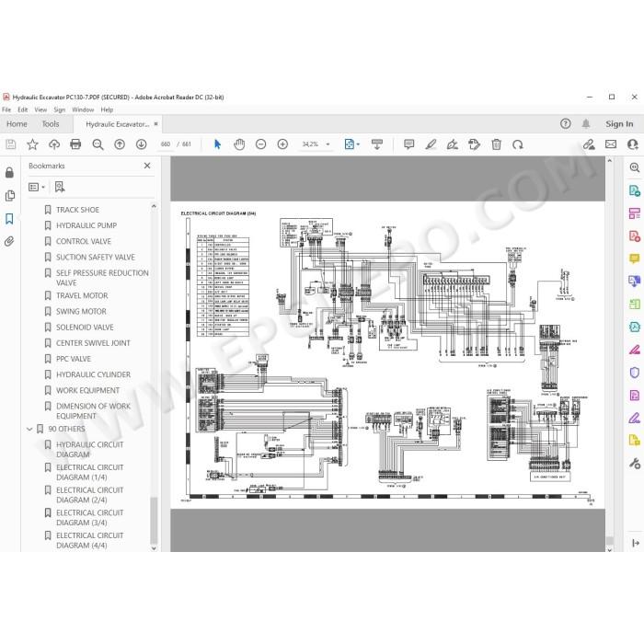Click the Sign In link
Image resolution: width=644 pixels, height=644 pixels.
pos(619,124)
